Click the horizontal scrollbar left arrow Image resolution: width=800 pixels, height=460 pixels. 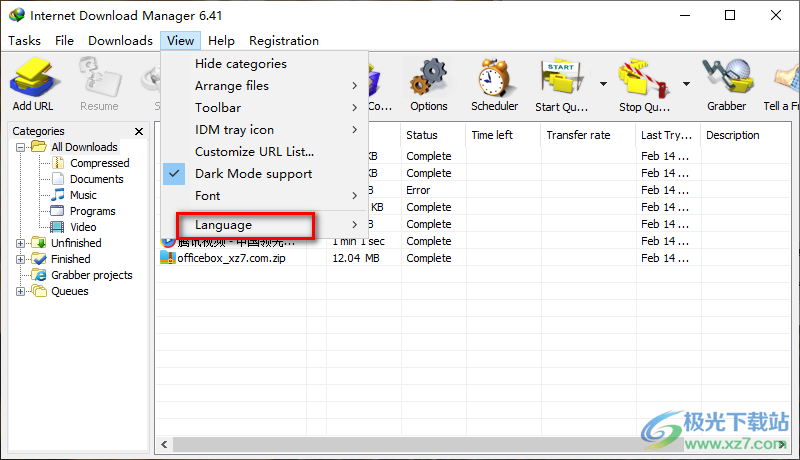[164, 444]
